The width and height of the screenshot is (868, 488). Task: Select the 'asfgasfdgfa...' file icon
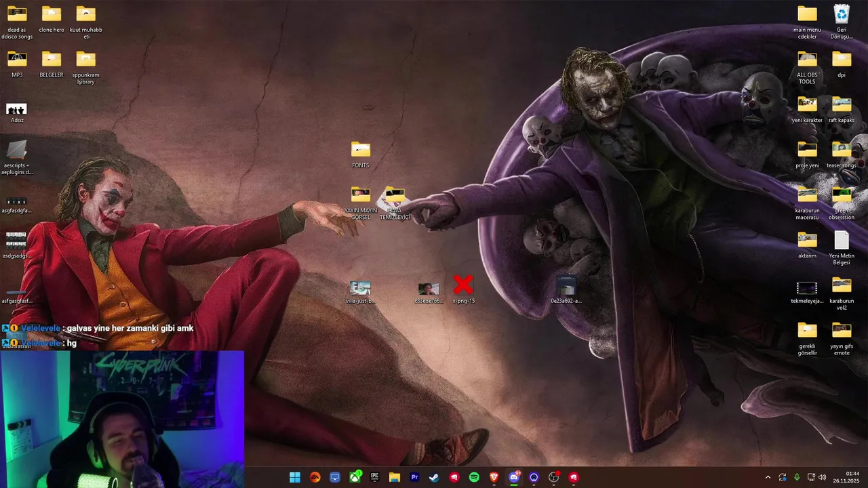(17, 203)
